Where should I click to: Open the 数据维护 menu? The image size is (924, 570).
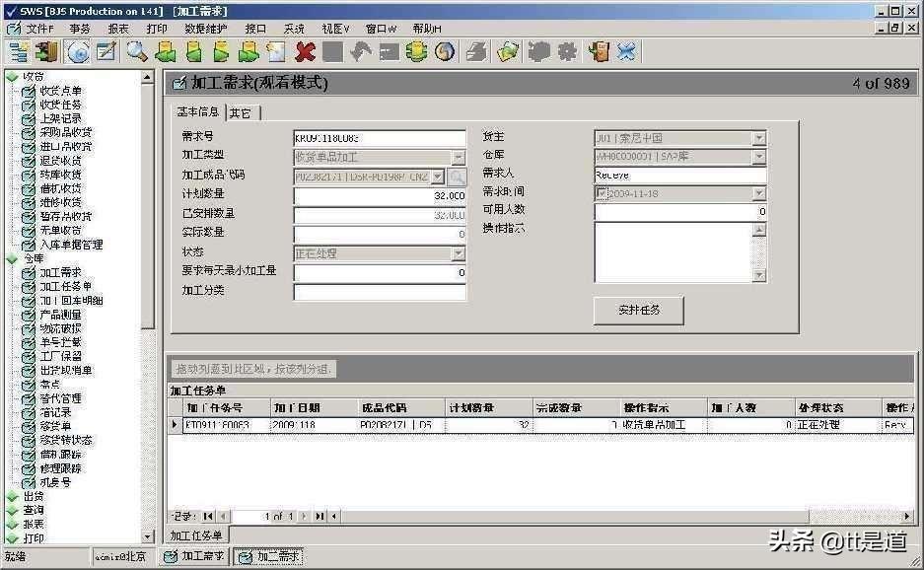coord(206,29)
